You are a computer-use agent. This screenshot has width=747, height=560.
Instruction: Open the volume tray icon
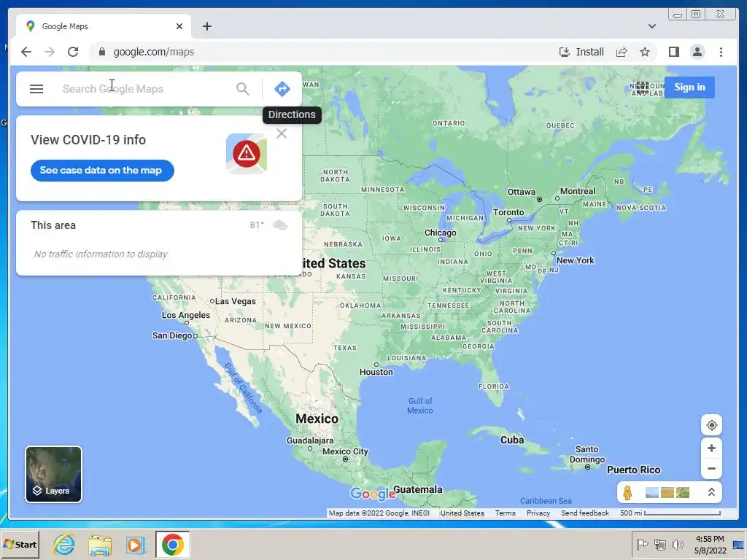(677, 544)
